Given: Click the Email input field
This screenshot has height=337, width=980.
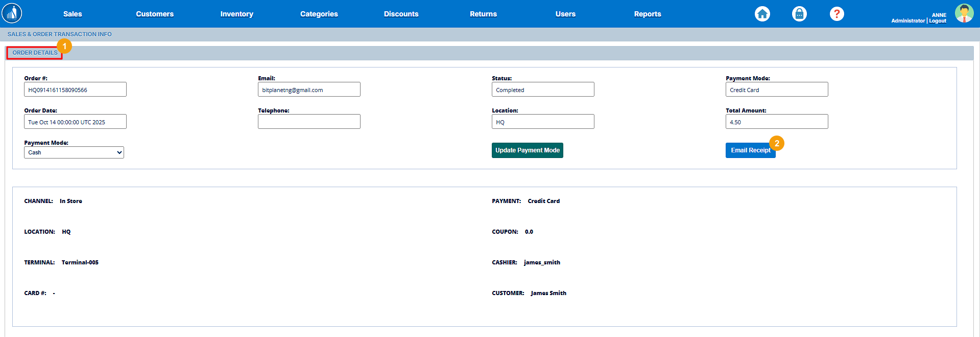Looking at the screenshot, I should click(309, 89).
